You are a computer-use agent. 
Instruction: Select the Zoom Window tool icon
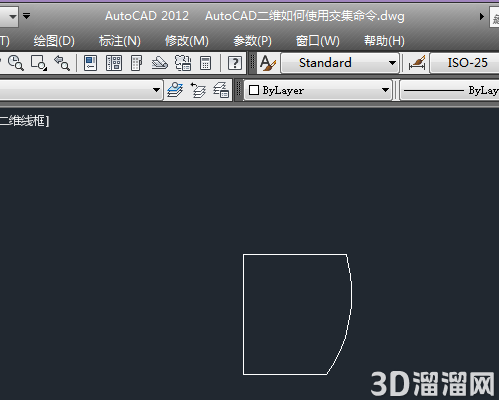click(x=39, y=63)
